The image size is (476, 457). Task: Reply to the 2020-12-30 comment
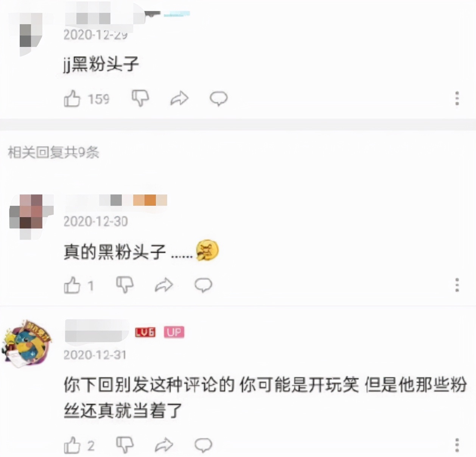click(x=203, y=285)
